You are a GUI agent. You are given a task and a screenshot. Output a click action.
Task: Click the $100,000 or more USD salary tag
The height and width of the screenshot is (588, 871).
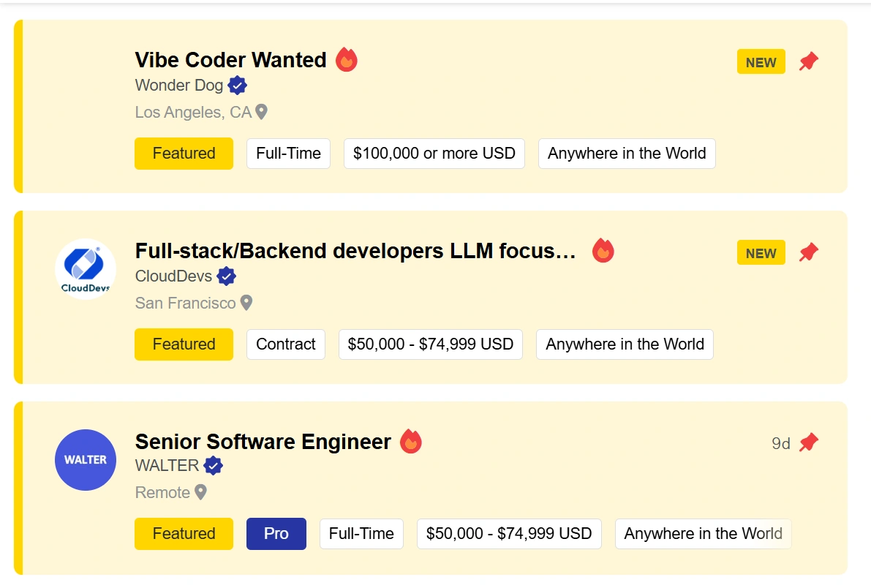pyautogui.click(x=434, y=154)
